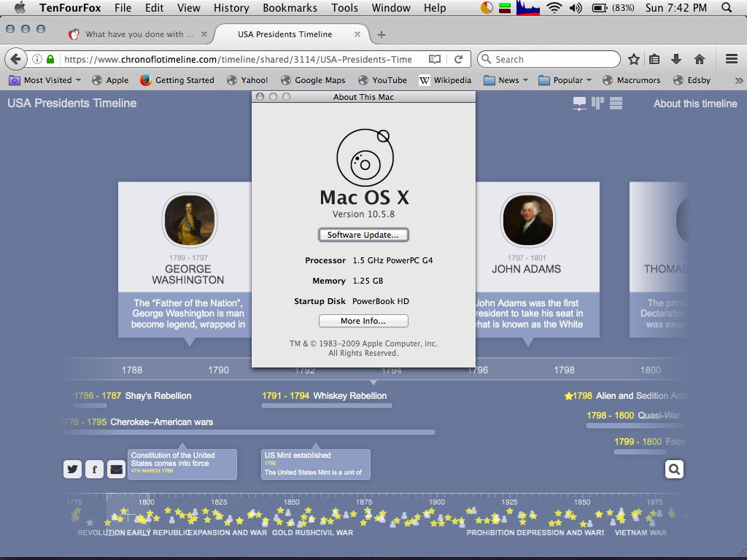The height and width of the screenshot is (560, 747).
Task: Close the USA Presidents Timeline tab
Action: click(x=357, y=34)
